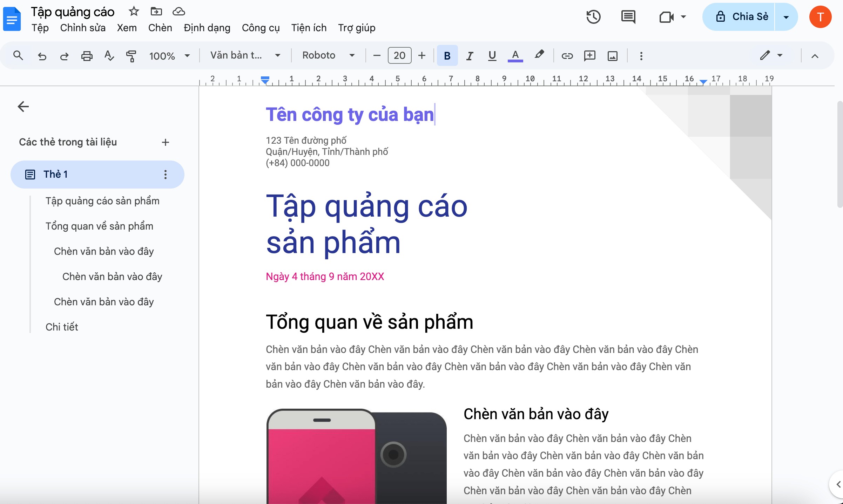
Task: Open the Google Docs home icon
Action: (12, 19)
